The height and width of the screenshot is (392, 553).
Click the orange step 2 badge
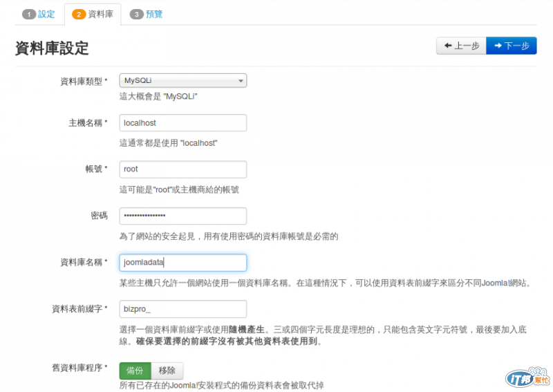tap(79, 14)
